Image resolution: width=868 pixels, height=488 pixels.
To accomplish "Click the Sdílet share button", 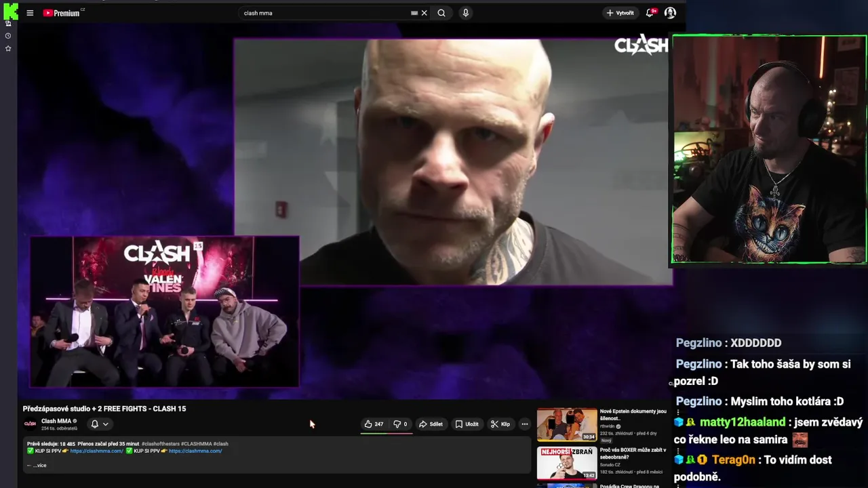I will coord(431,424).
